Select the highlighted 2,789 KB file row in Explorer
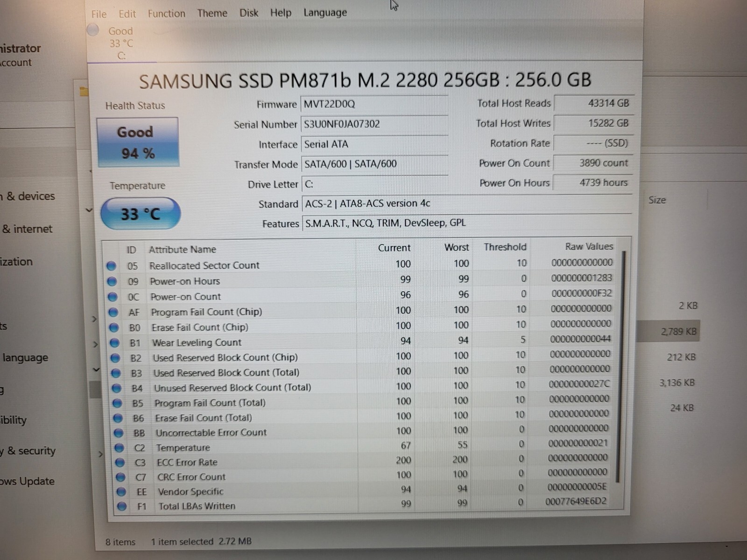Image resolution: width=747 pixels, height=560 pixels. click(x=669, y=331)
